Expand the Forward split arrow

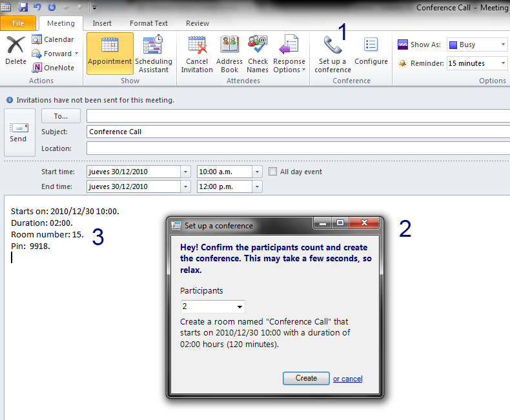(x=76, y=54)
